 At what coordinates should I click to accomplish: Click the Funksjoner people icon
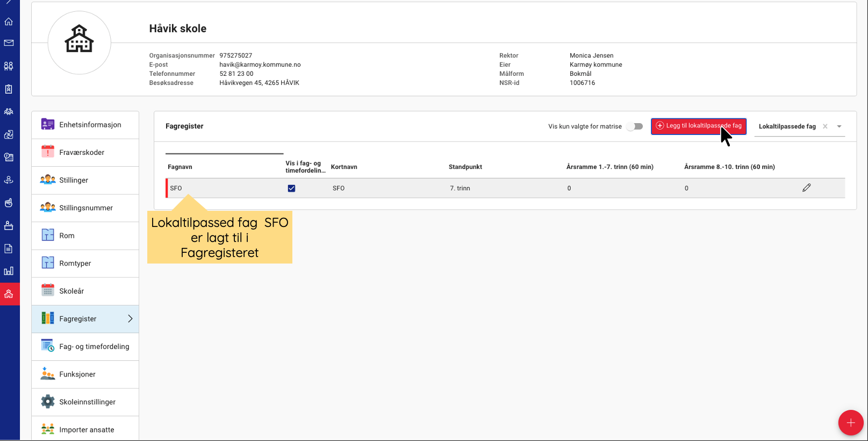pyautogui.click(x=48, y=374)
